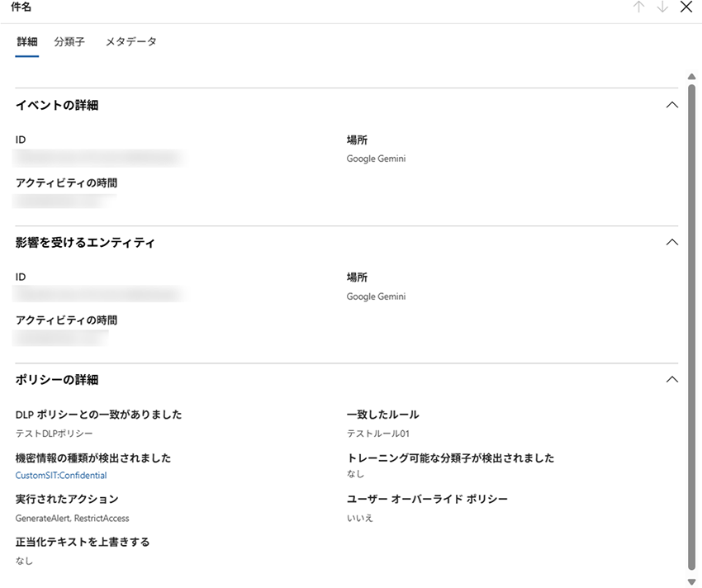Open the CustomSIT:Confidential link

pos(61,476)
